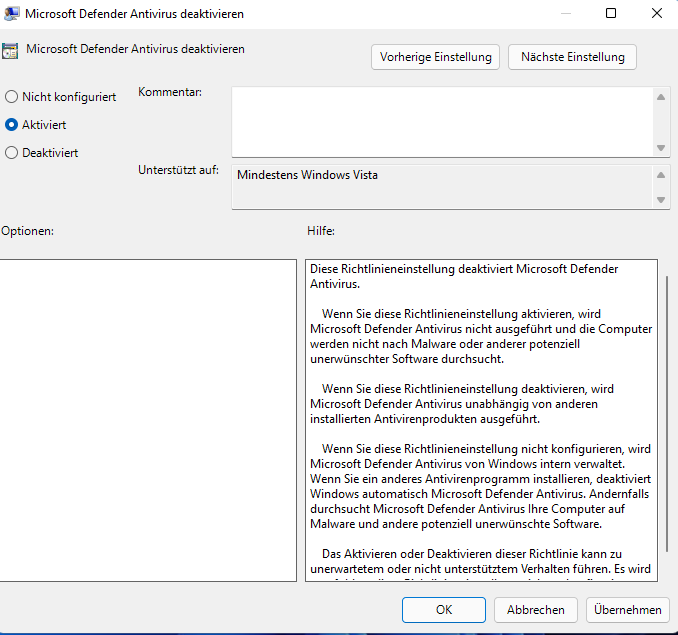Viewport: 678px width, 635px height.
Task: Maximize the policy settings window
Action: pos(612,14)
